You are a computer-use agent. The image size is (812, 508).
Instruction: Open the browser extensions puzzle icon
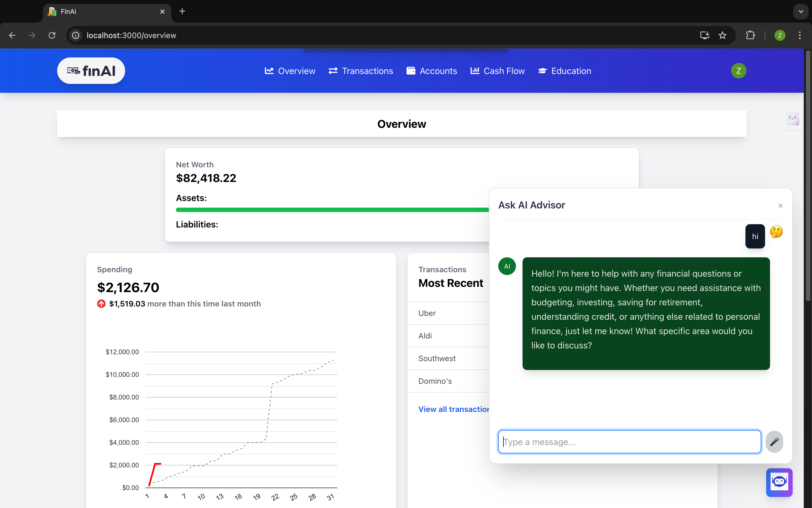[x=750, y=35]
